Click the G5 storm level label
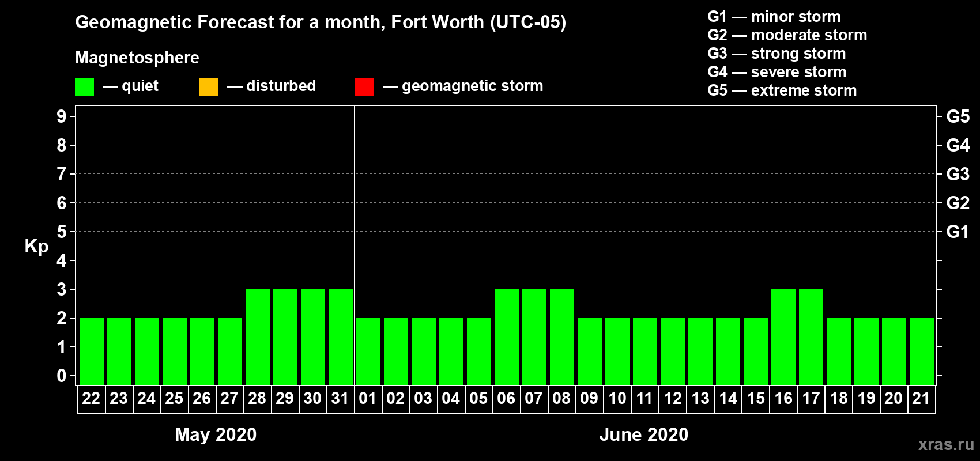This screenshot has width=980, height=461. (x=958, y=116)
